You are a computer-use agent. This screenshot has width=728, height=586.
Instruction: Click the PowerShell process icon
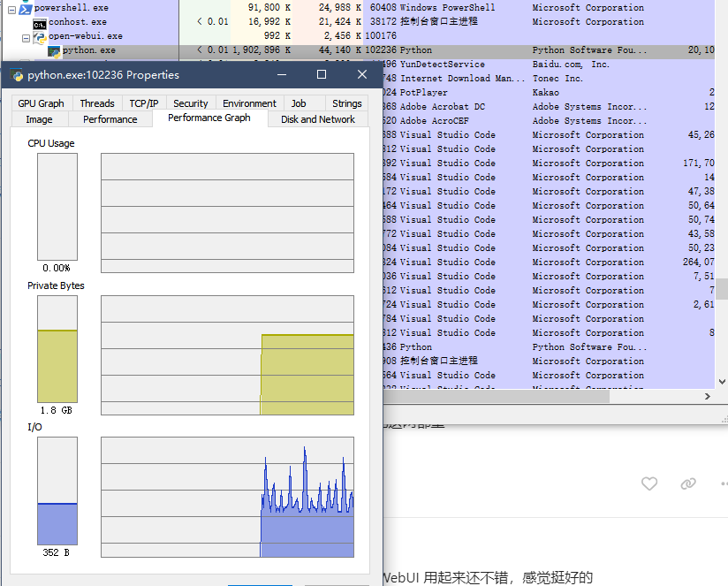coord(25,8)
